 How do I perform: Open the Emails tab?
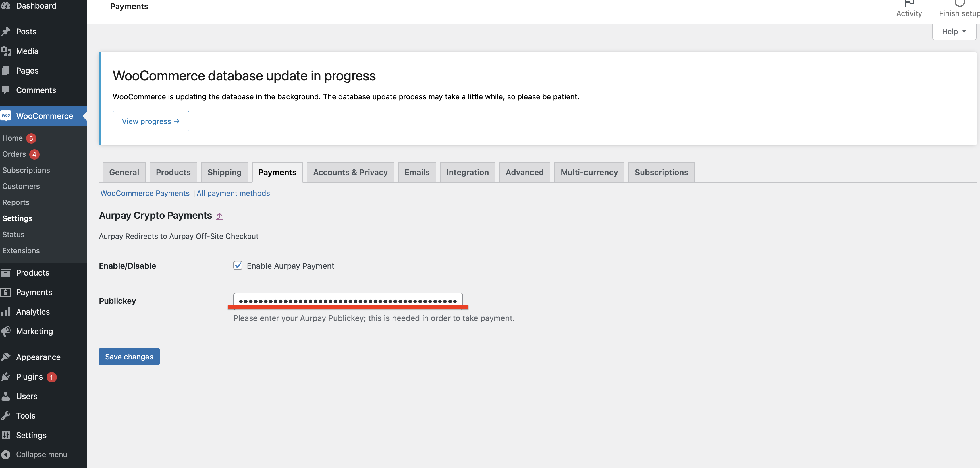tap(417, 172)
